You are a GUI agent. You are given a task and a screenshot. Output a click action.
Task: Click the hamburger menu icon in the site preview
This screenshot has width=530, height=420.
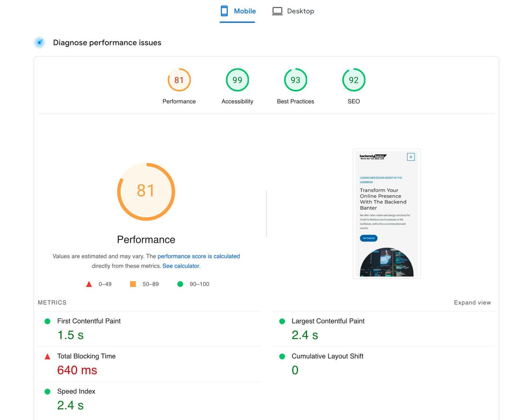(x=411, y=157)
